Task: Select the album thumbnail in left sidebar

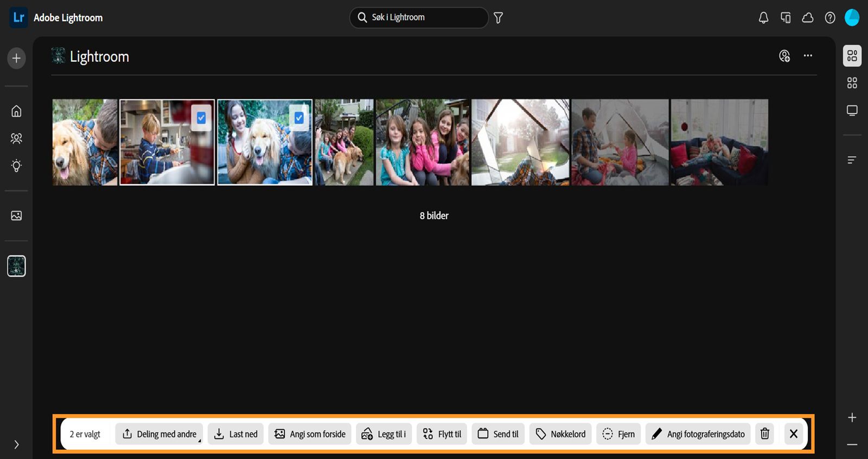Action: coord(16,266)
